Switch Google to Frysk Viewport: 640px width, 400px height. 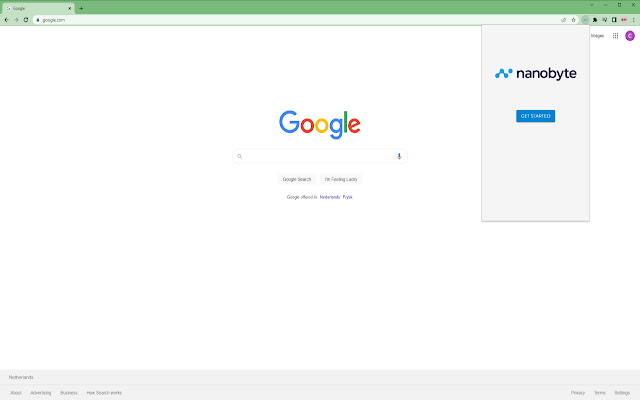[x=347, y=197]
